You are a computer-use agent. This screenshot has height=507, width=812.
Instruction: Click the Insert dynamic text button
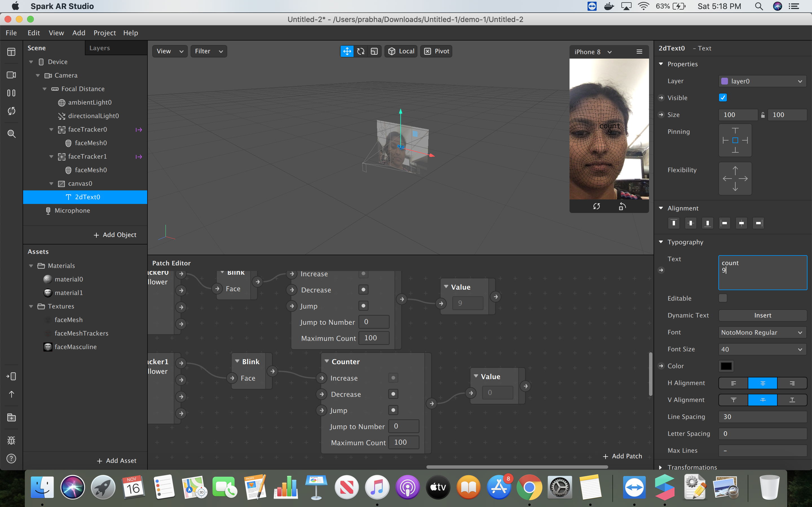click(762, 315)
